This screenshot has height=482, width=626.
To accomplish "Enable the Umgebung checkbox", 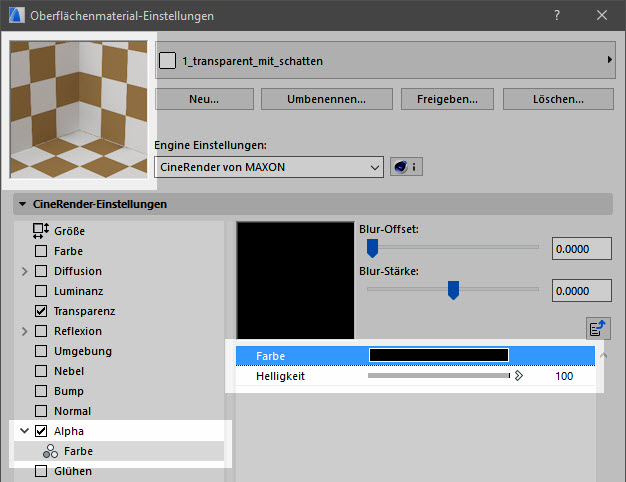I will click(41, 351).
